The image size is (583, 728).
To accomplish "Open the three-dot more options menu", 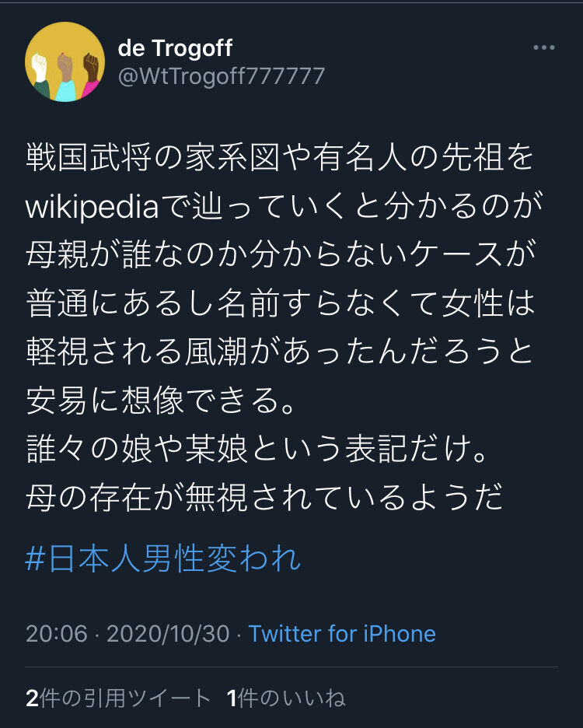I will click(x=543, y=47).
